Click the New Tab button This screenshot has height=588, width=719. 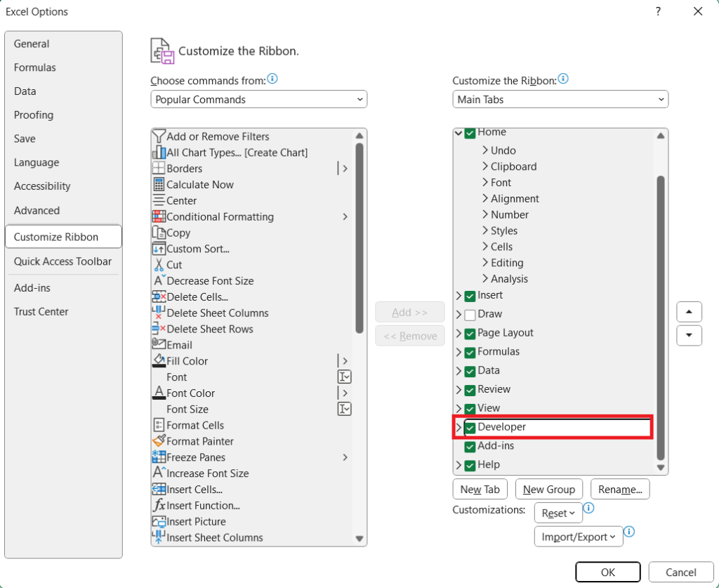click(x=480, y=489)
